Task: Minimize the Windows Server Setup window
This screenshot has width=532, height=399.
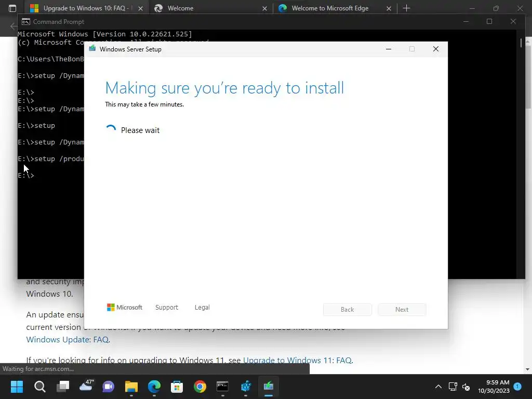Action: tap(389, 49)
